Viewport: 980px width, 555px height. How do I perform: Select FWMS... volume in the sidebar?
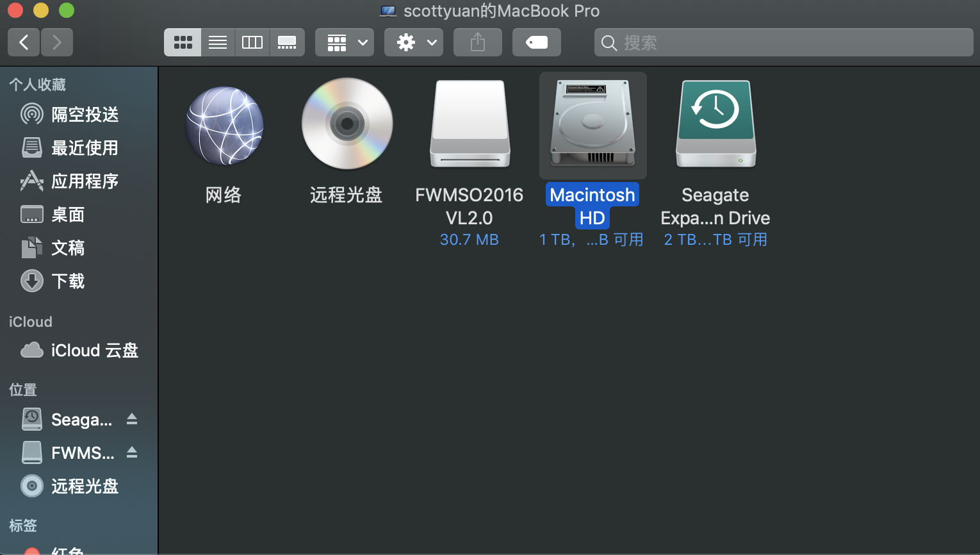tap(67, 453)
